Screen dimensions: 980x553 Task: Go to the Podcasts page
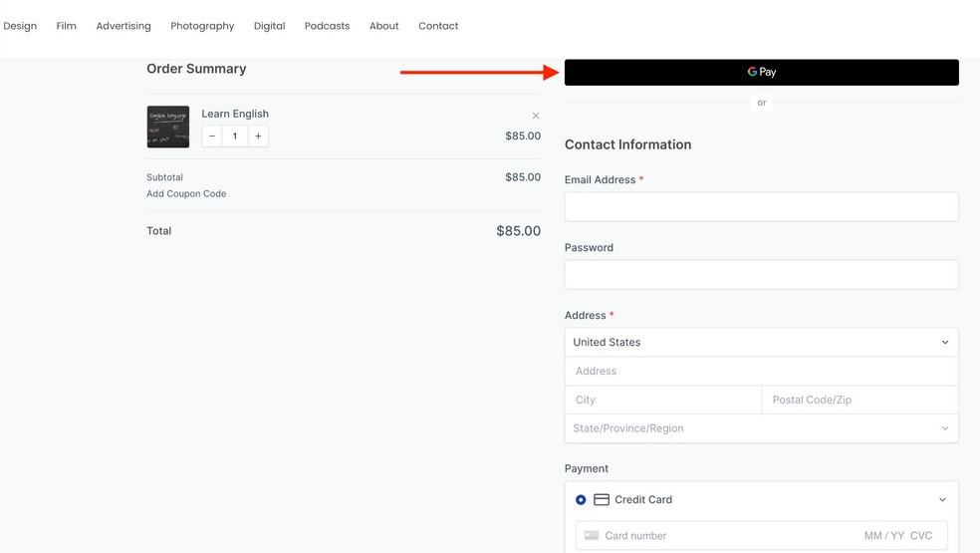(327, 26)
